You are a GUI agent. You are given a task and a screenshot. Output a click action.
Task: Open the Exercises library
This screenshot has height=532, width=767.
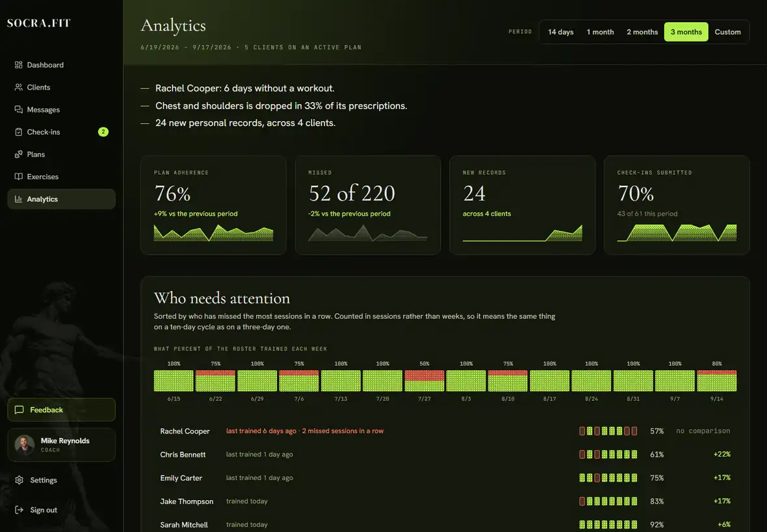[x=61, y=177]
